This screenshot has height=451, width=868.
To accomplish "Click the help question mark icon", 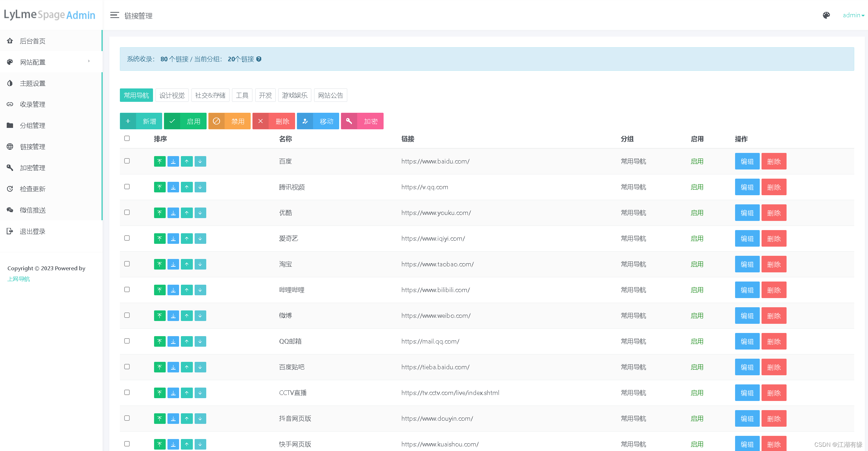I will [259, 59].
